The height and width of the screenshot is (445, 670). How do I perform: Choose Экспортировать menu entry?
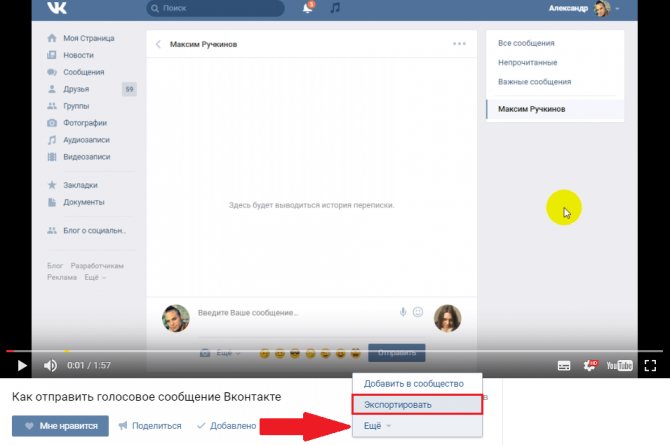point(417,404)
